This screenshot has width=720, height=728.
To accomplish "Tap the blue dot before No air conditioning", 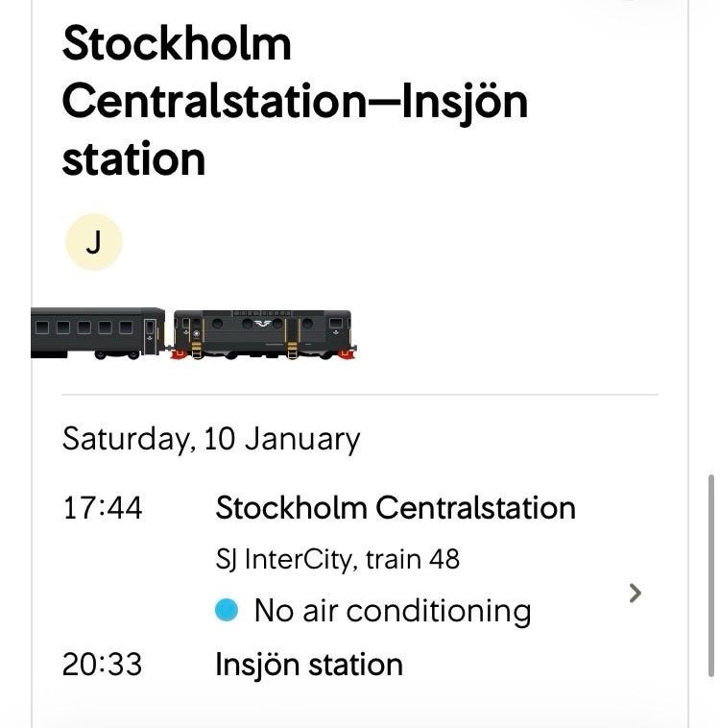I will 227,610.
